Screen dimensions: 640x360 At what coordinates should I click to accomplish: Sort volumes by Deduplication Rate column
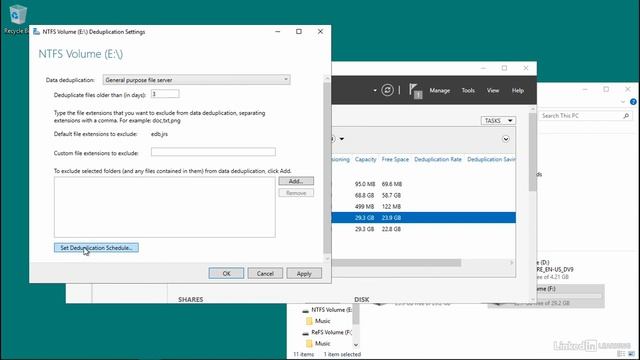pos(438,160)
